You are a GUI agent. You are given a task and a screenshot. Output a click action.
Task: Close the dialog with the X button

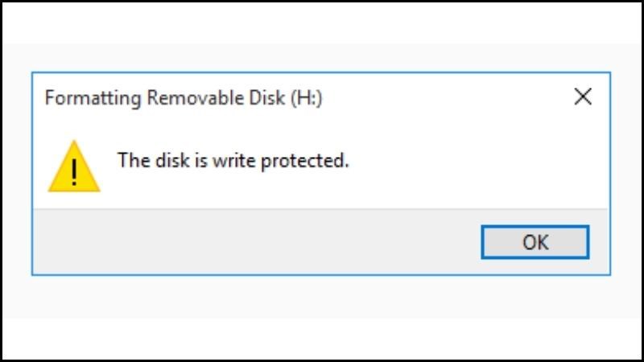[583, 98]
